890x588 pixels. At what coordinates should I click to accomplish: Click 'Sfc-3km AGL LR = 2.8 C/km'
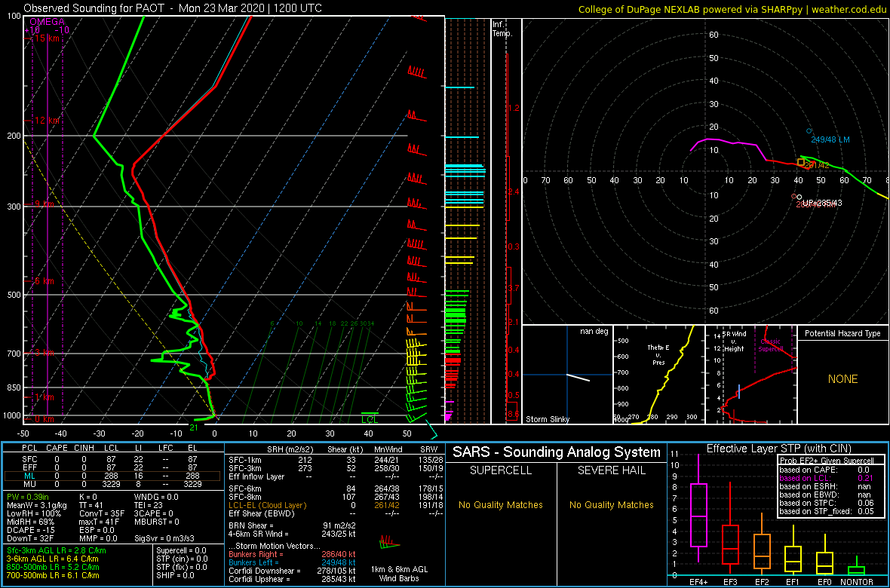(57, 550)
